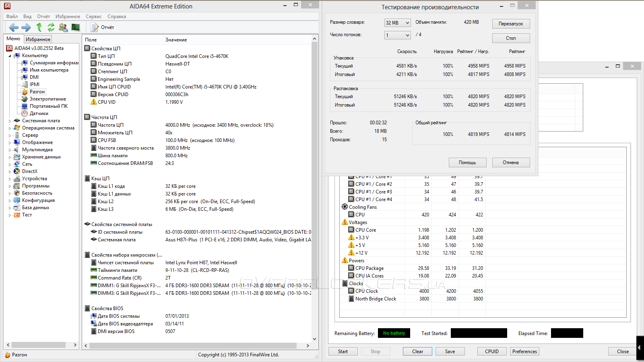Switch to the Избранное tab in left panel

(38, 39)
